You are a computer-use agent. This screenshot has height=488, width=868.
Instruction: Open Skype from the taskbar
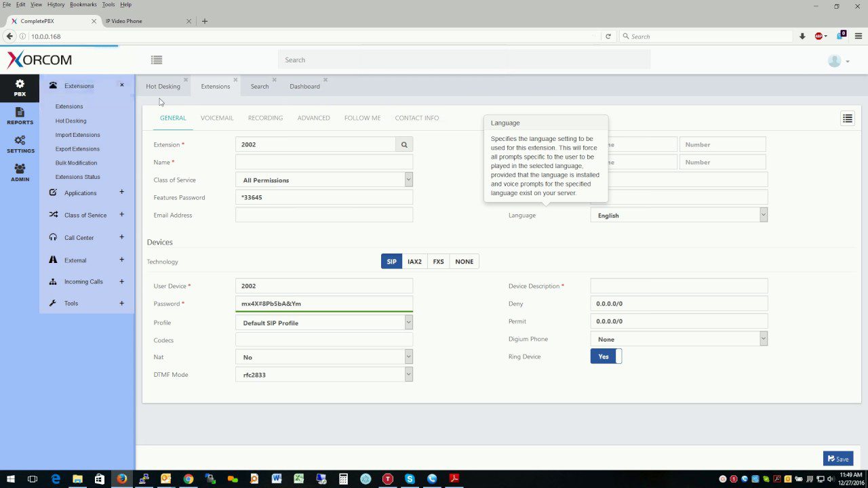pyautogui.click(x=410, y=479)
